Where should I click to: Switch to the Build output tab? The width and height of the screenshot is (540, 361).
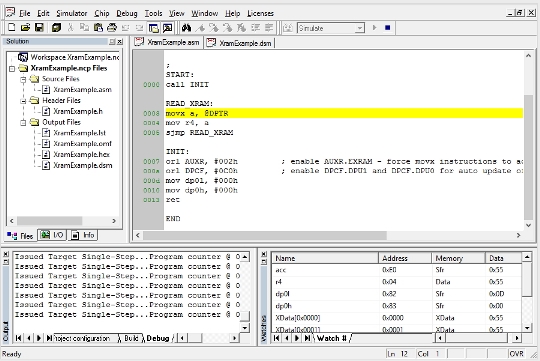pos(131,338)
